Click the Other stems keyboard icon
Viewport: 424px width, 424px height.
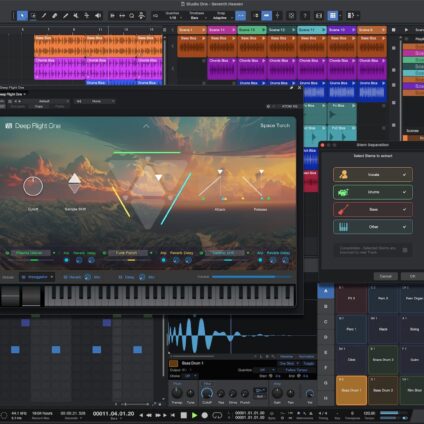(x=343, y=227)
